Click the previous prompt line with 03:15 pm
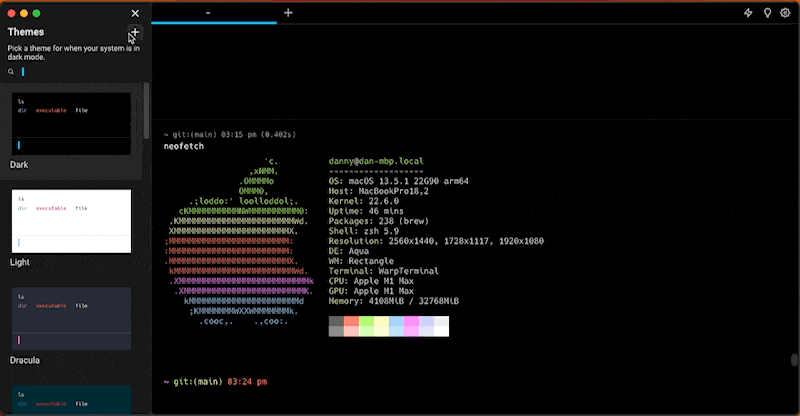The height and width of the screenshot is (416, 800). 230,135
